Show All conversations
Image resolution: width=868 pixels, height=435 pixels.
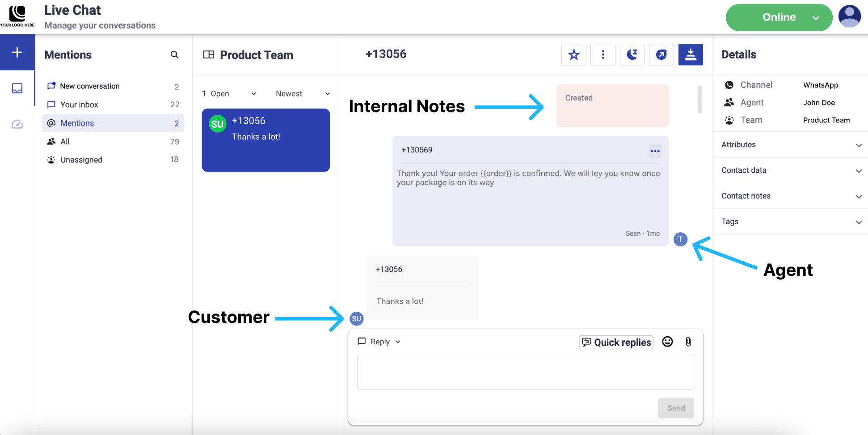click(x=113, y=142)
